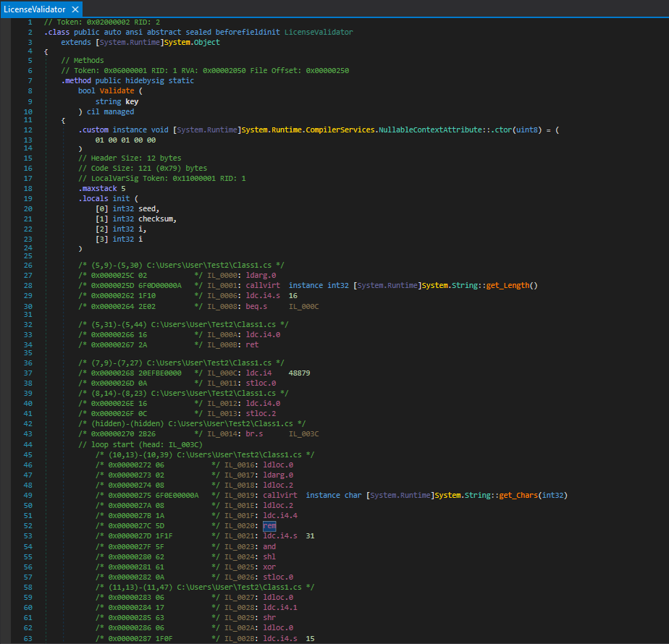Image resolution: width=669 pixels, height=644 pixels.
Task: Click the uint8 constructor parameter type
Action: point(527,130)
